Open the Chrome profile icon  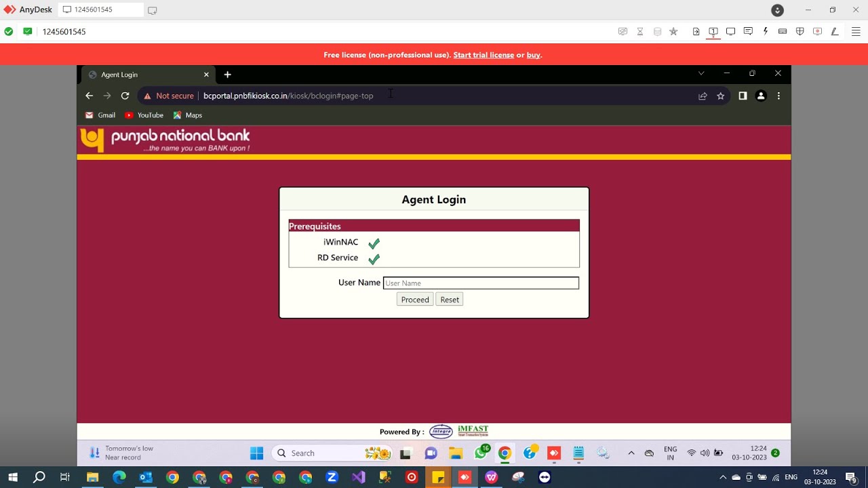point(761,96)
